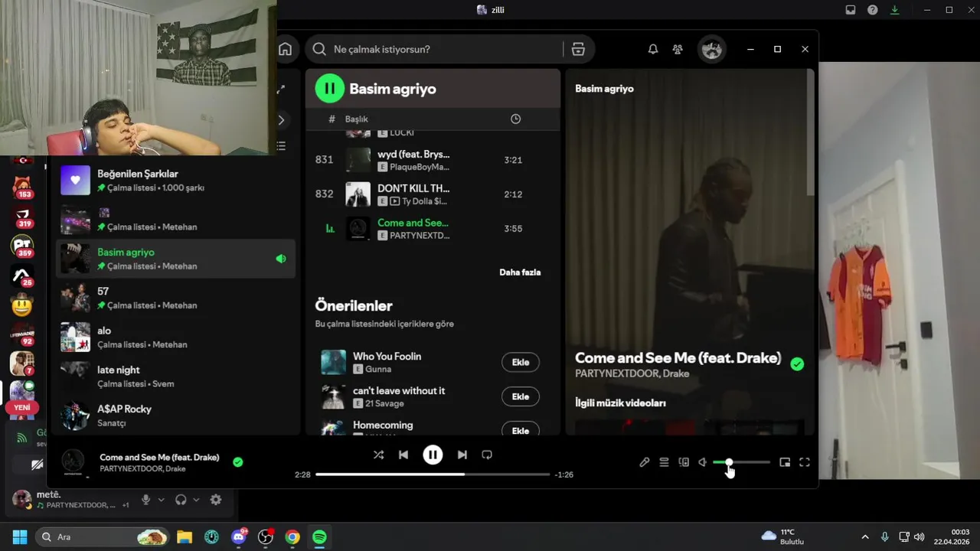Sort by Başlık column header

coord(356,119)
